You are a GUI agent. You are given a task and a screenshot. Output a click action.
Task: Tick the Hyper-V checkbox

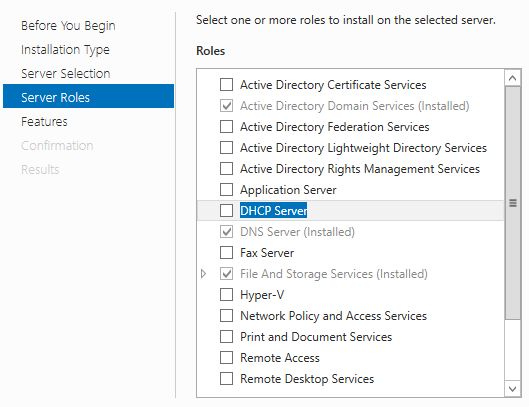tap(226, 295)
